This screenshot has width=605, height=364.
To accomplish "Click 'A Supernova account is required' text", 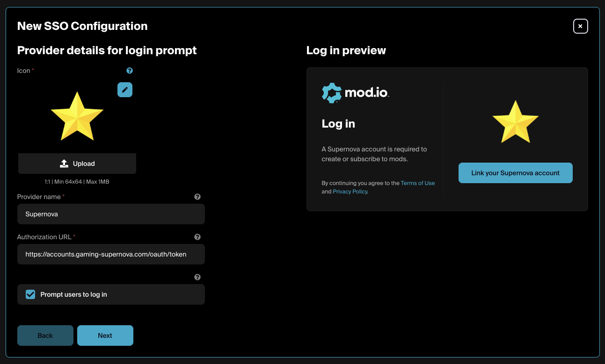I will [374, 154].
